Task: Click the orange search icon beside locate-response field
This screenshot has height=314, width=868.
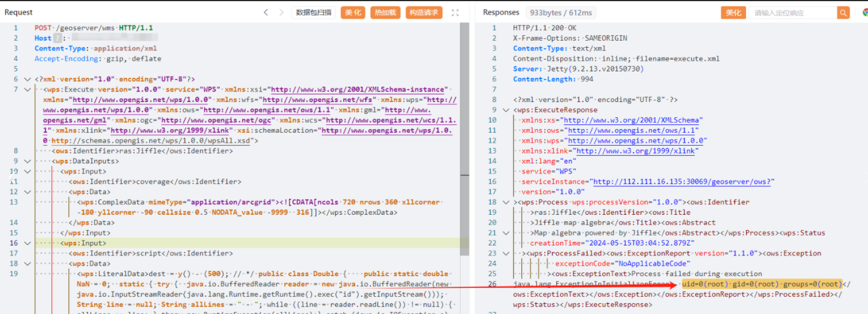Action: 844,12
